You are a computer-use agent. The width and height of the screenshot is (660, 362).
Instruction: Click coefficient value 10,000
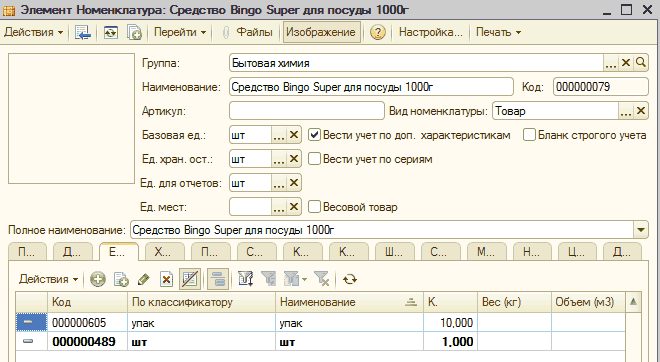point(450,322)
